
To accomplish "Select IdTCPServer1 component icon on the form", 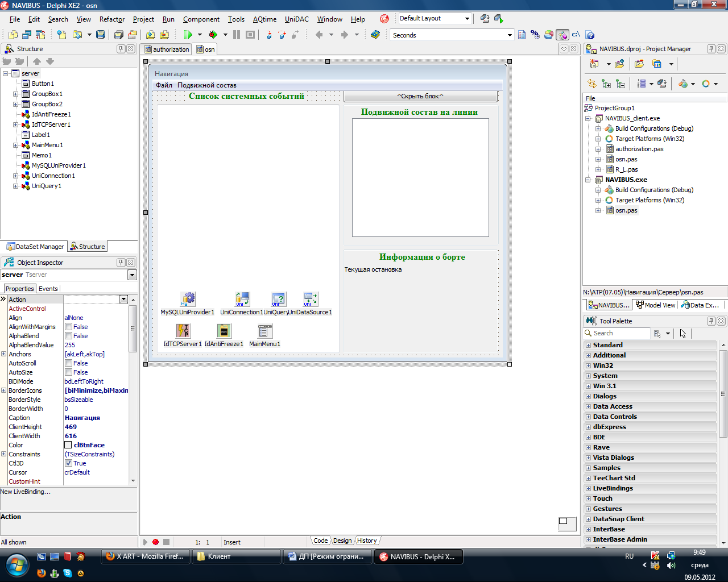I will [183, 331].
